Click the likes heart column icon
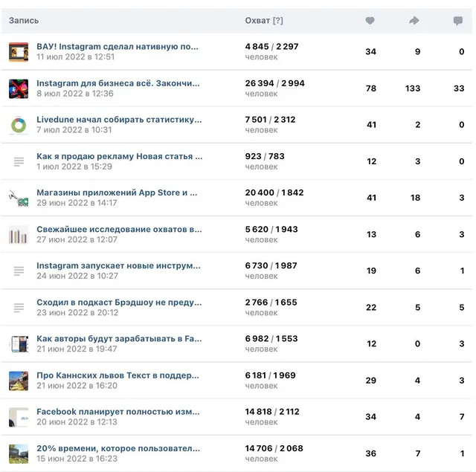 coord(370,21)
